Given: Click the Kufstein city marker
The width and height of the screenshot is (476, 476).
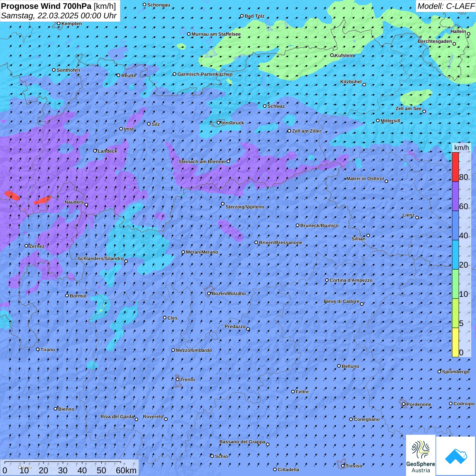Looking at the screenshot, I should [x=332, y=55].
